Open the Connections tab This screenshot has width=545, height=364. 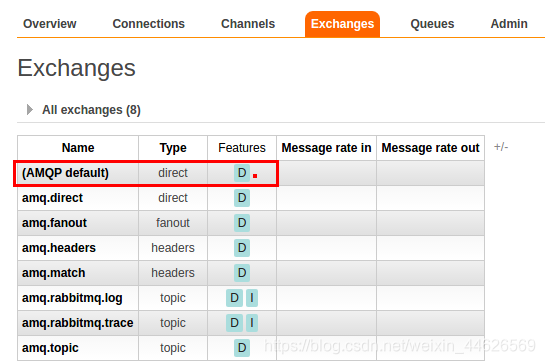pos(148,24)
